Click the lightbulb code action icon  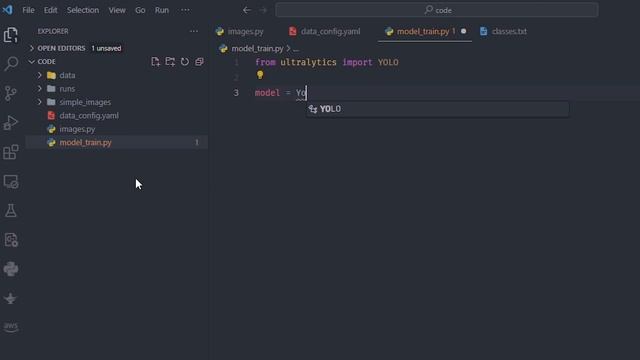tap(260, 75)
